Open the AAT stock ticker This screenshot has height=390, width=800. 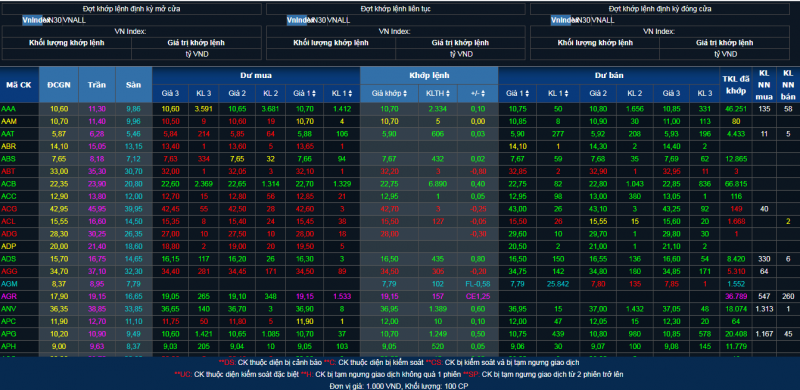(8, 134)
